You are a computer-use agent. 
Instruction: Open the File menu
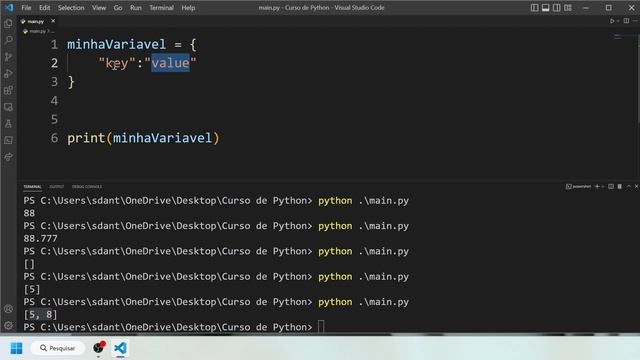tap(26, 8)
